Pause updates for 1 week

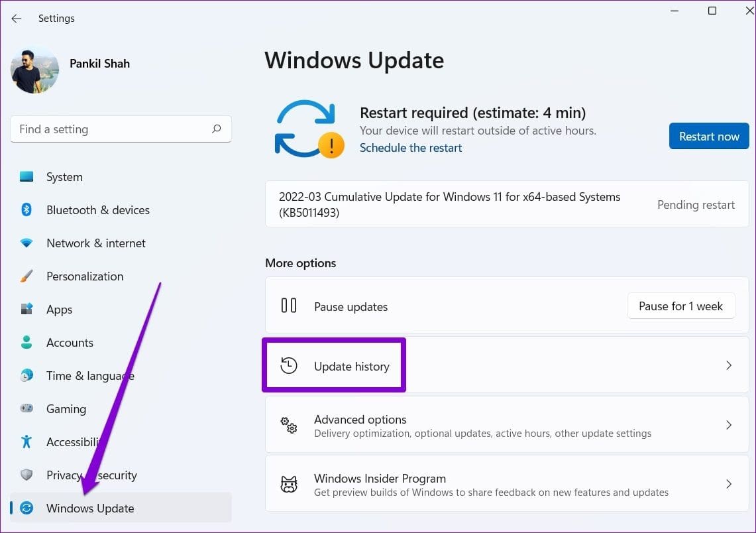[x=681, y=306]
